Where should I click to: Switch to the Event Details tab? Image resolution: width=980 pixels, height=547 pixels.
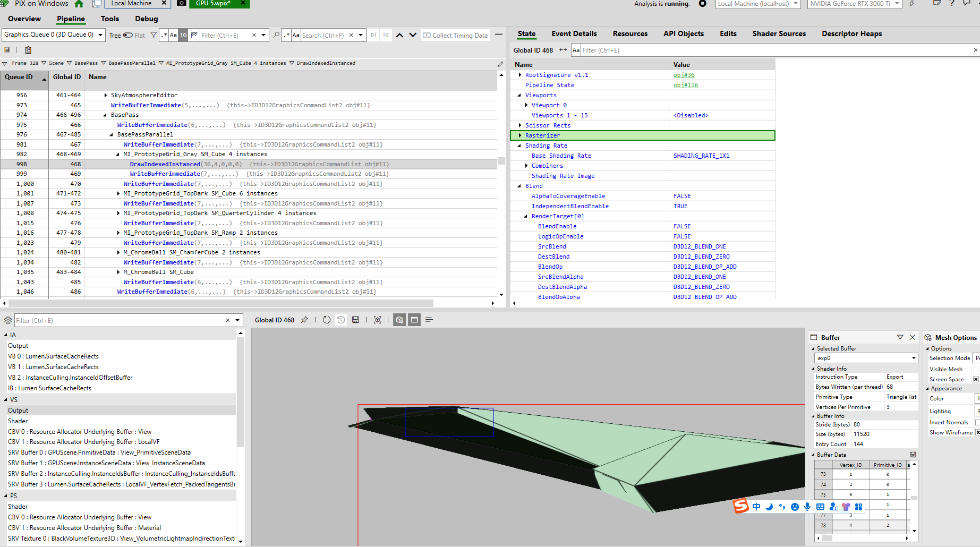click(574, 34)
